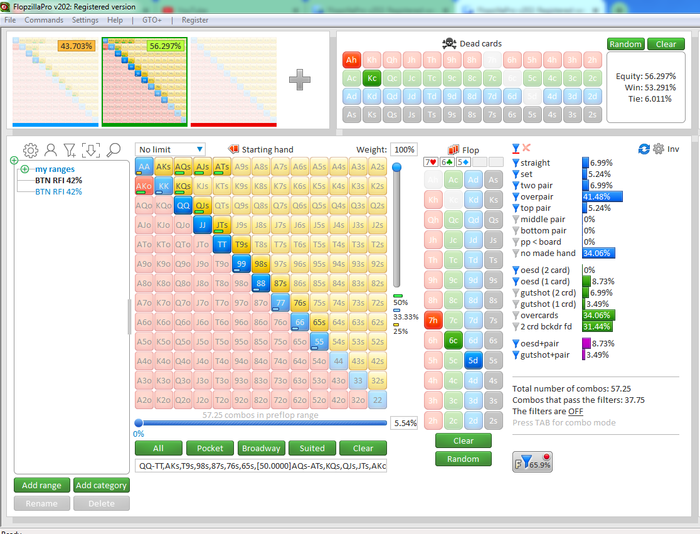
Task: Click the player profile icon
Action: (x=50, y=150)
